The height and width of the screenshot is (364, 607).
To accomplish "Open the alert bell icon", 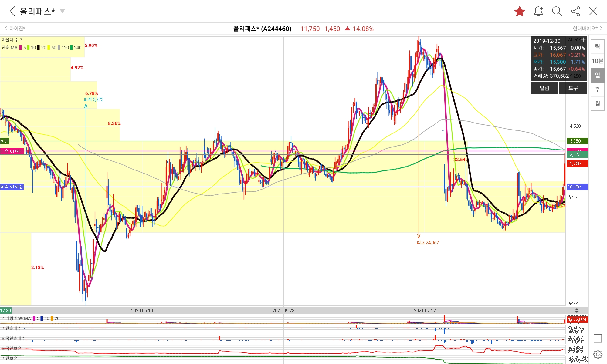I will click(538, 12).
